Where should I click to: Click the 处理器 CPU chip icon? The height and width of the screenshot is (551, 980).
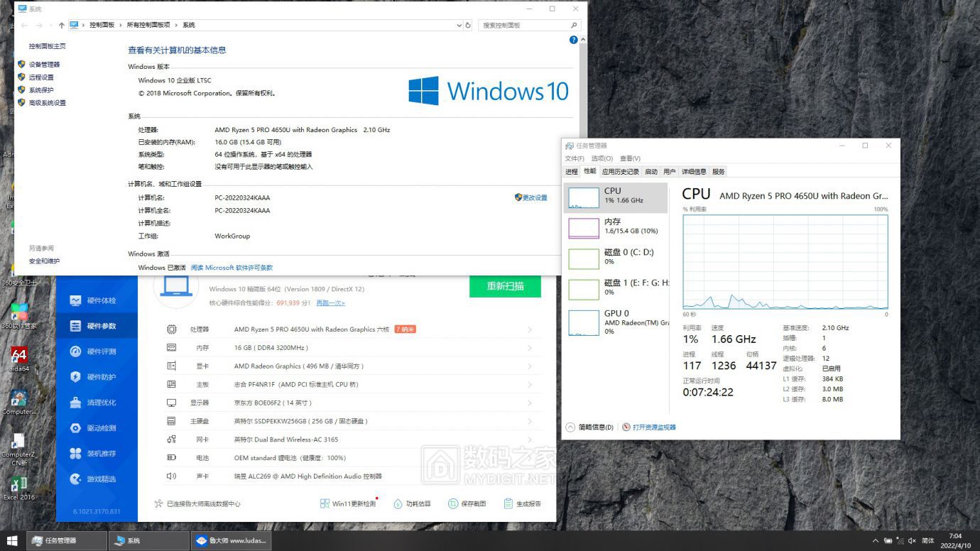point(171,329)
